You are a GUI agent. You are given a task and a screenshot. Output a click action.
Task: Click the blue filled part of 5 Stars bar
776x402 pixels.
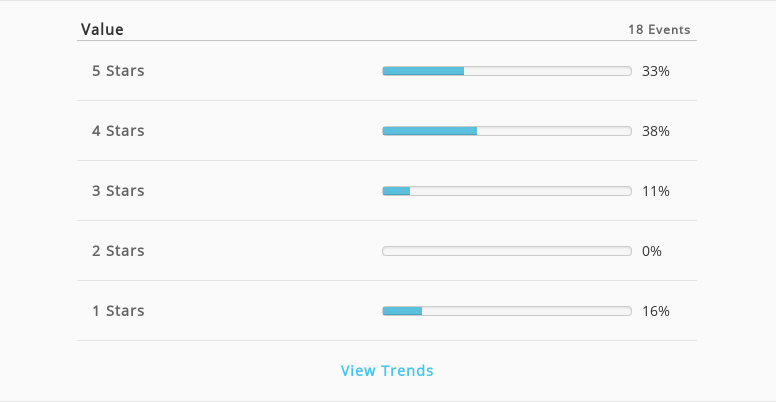(x=423, y=71)
